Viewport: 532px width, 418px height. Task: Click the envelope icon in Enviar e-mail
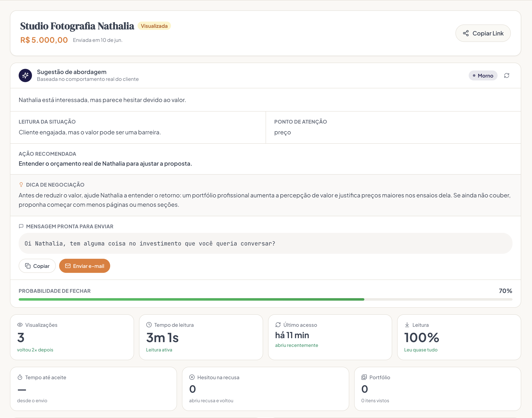point(68,266)
